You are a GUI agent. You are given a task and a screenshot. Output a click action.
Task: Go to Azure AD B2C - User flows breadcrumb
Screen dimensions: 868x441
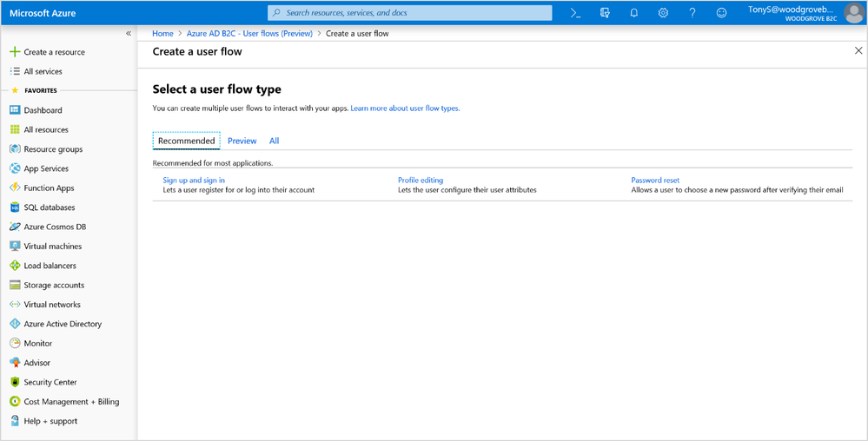tap(249, 33)
